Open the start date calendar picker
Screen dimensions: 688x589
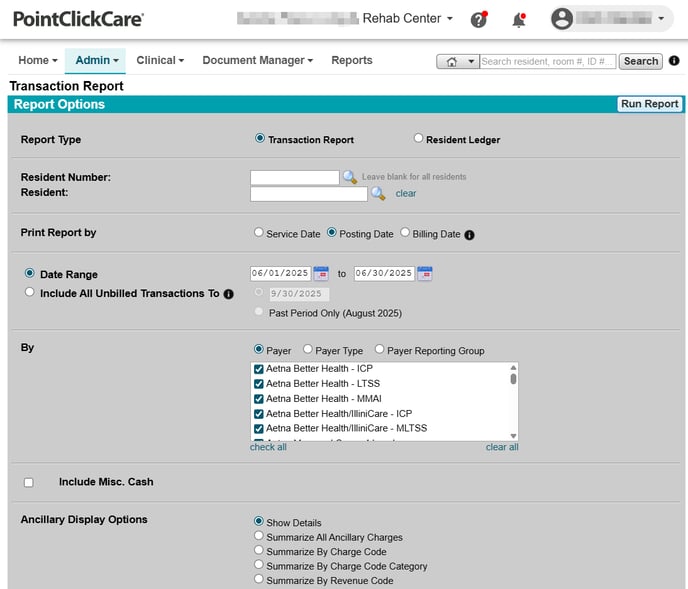(x=321, y=273)
